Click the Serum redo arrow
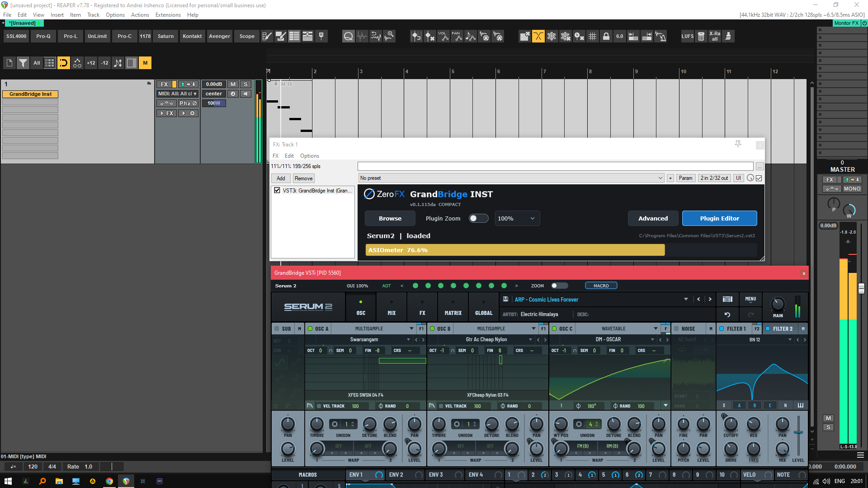Image resolution: width=868 pixels, height=488 pixels. [x=751, y=314]
